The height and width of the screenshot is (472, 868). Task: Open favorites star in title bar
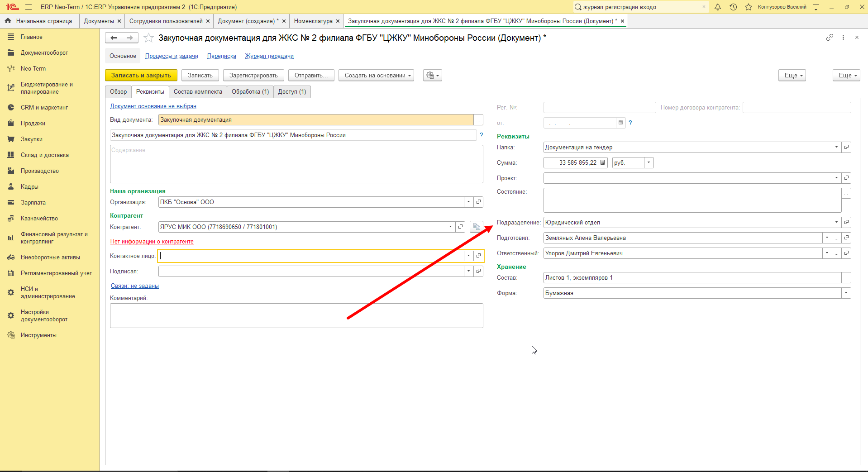749,7
